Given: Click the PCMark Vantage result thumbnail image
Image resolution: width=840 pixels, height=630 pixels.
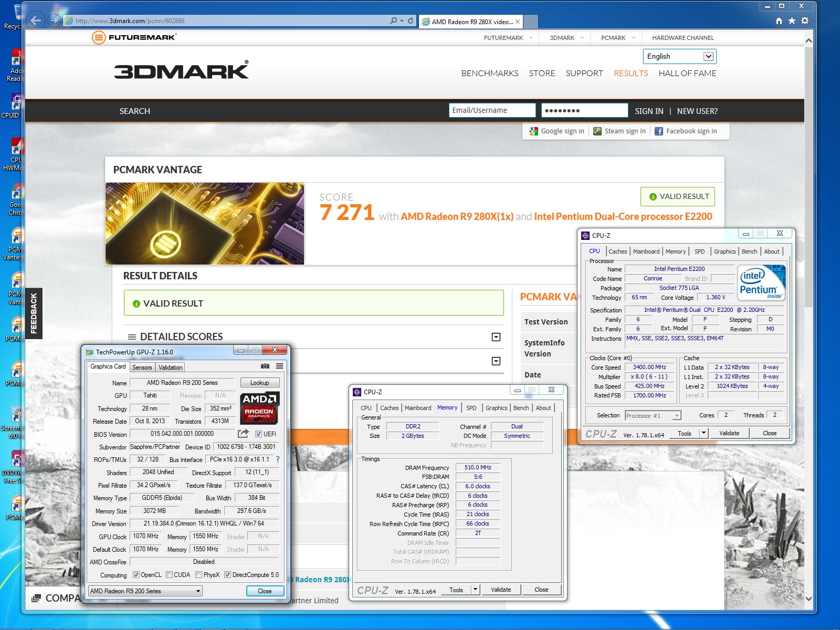Looking at the screenshot, I should click(205, 224).
